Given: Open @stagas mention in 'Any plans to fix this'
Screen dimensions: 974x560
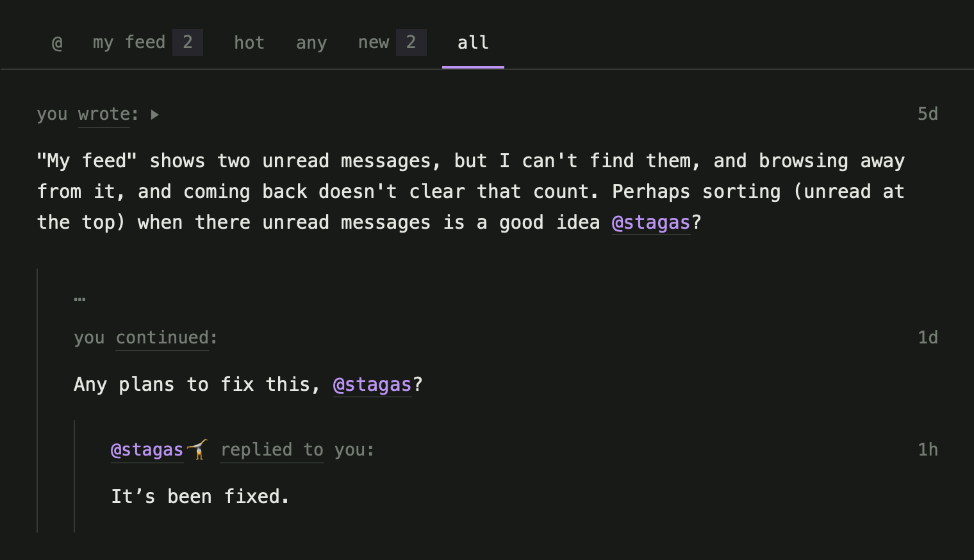Looking at the screenshot, I should coord(372,384).
